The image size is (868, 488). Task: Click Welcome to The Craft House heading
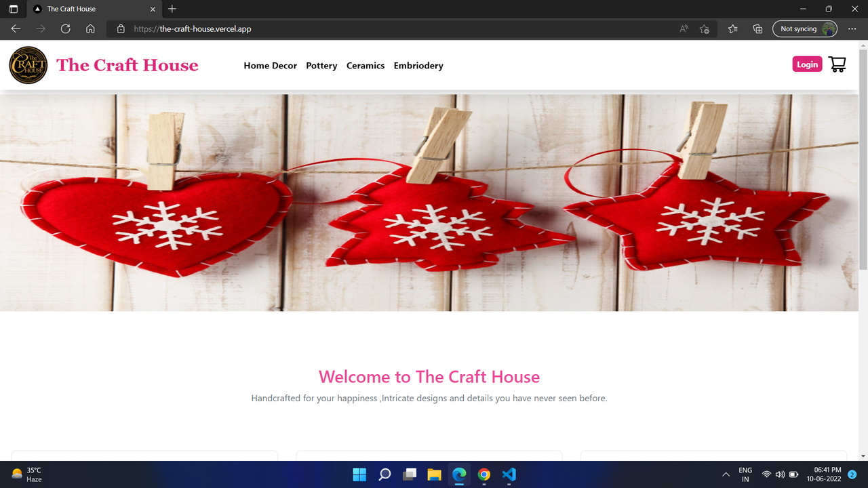click(429, 377)
